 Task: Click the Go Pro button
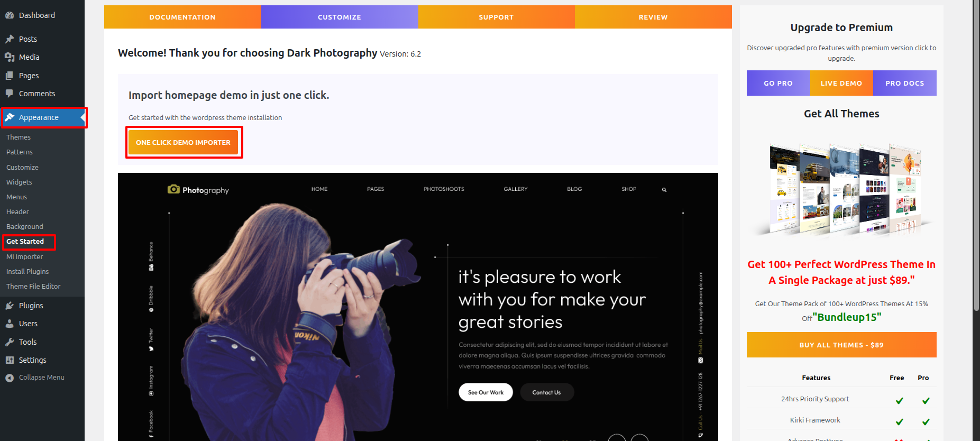tap(778, 83)
